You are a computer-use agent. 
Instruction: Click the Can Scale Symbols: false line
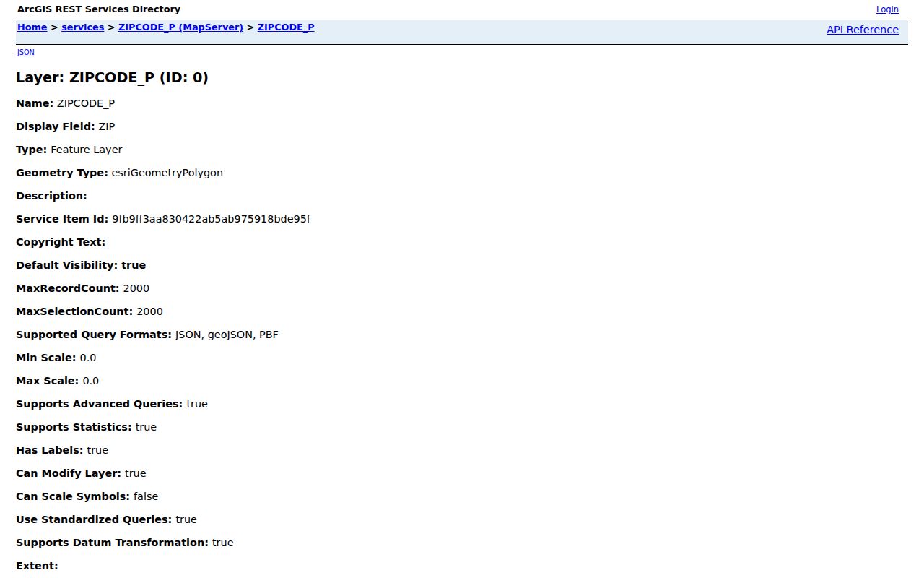(x=87, y=496)
